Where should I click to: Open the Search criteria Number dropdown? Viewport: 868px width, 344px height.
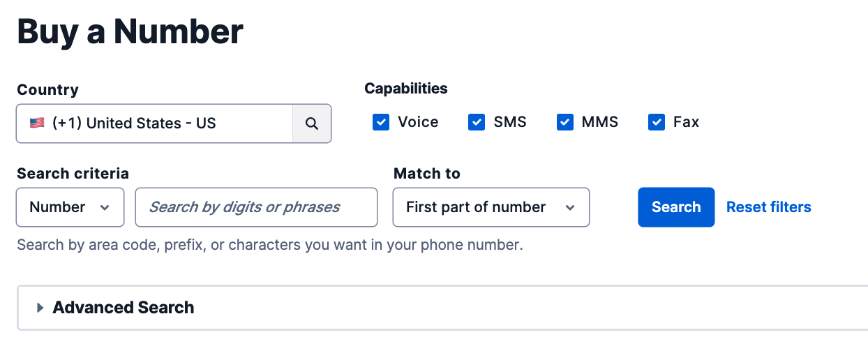tap(70, 207)
